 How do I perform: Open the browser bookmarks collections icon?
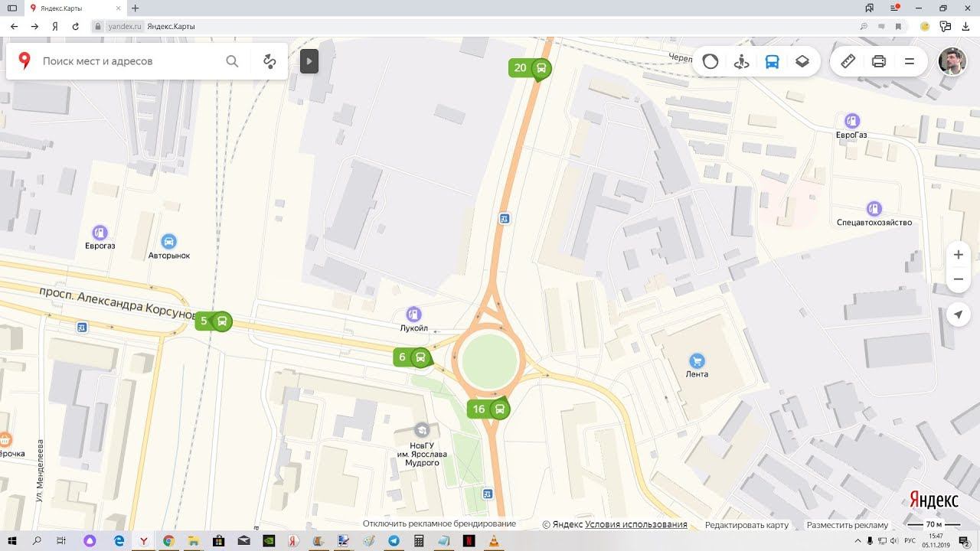[870, 8]
